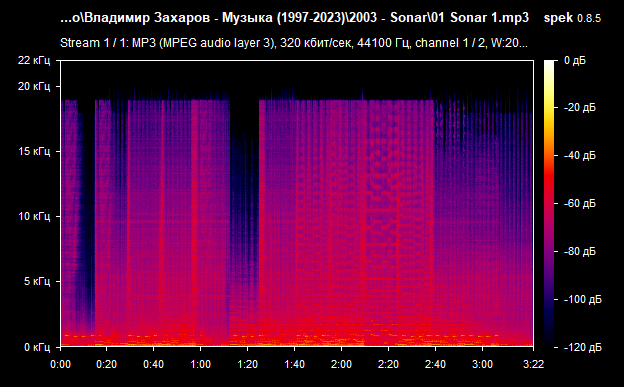Click the 1:00 time axis marker
The width and height of the screenshot is (624, 387).
pyautogui.click(x=201, y=364)
